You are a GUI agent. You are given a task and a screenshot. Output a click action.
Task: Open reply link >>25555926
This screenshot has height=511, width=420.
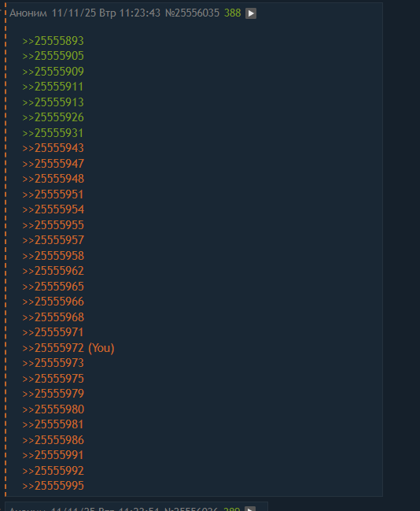pos(53,117)
